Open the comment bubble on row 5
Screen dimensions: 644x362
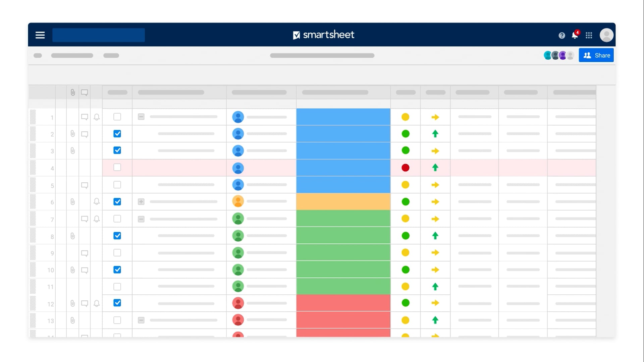pos(85,185)
